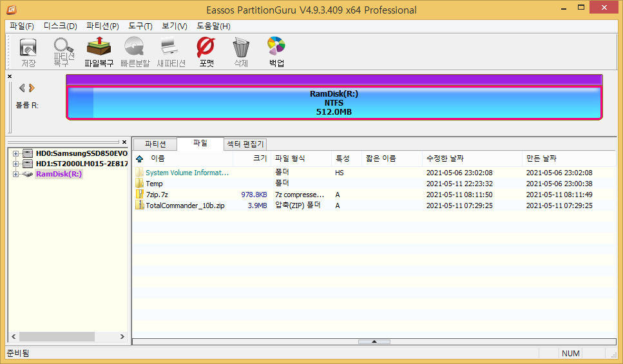Click the PartitionGuru app icon in title bar
The height and width of the screenshot is (364, 623).
tap(12, 10)
